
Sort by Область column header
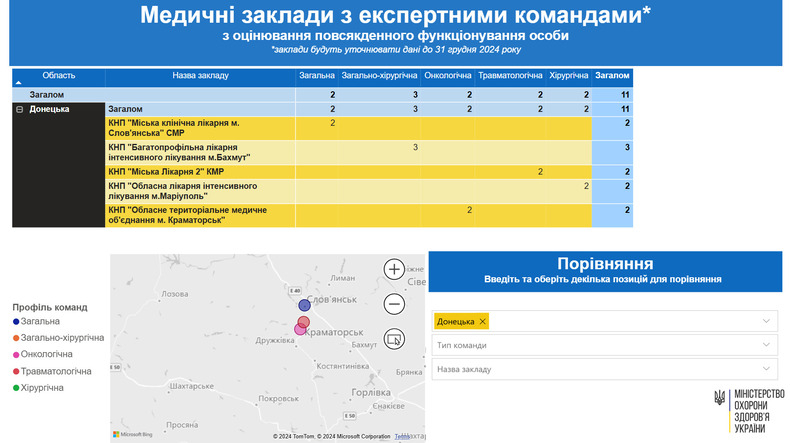click(x=58, y=76)
